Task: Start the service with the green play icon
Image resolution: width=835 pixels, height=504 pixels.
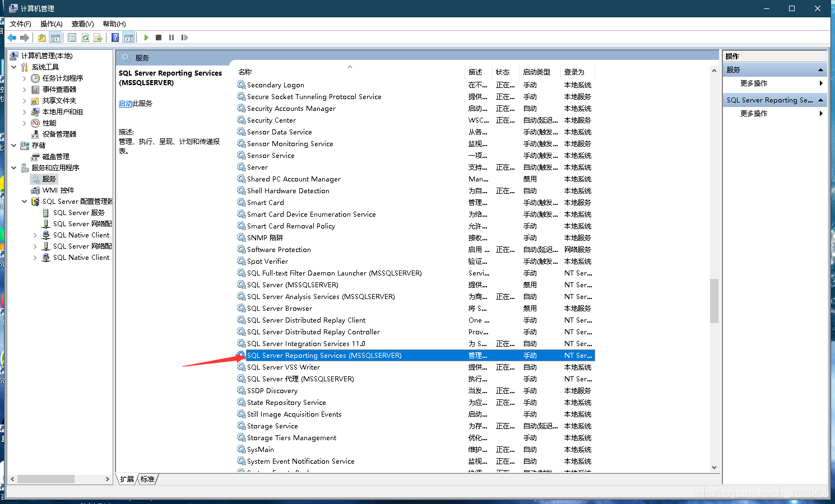Action: [x=146, y=38]
